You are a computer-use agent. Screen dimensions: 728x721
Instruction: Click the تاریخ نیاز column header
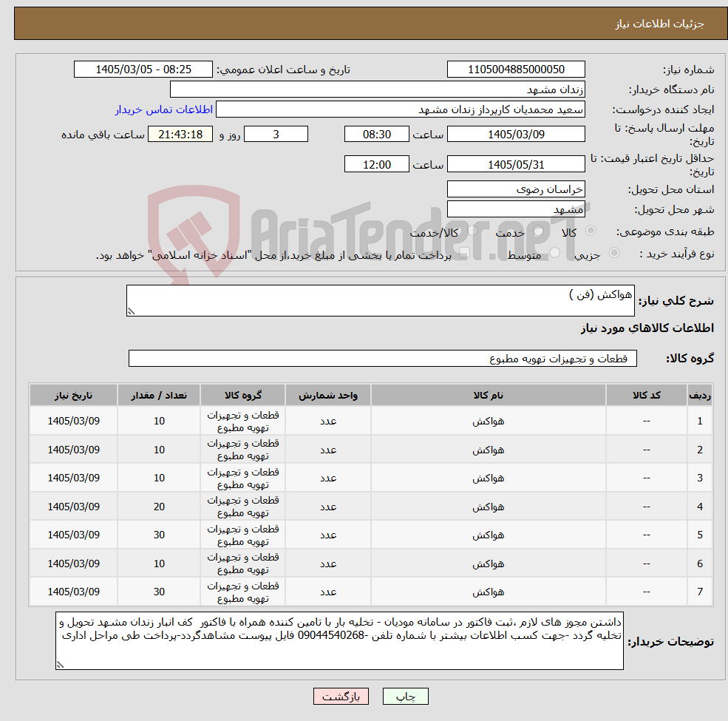pos(73,396)
